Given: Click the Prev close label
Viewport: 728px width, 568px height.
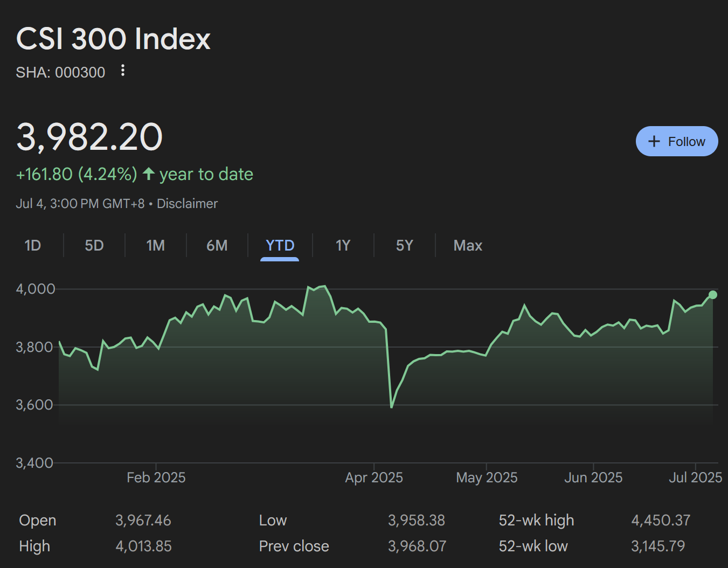Looking at the screenshot, I should click(294, 546).
